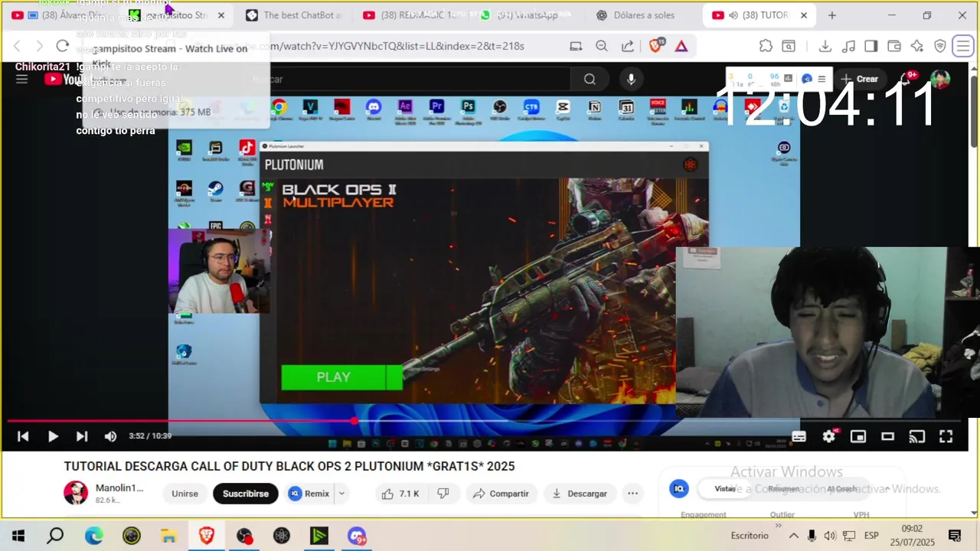Image resolution: width=980 pixels, height=551 pixels.
Task: Open vidIQ extension hamburger menu
Action: click(x=822, y=79)
